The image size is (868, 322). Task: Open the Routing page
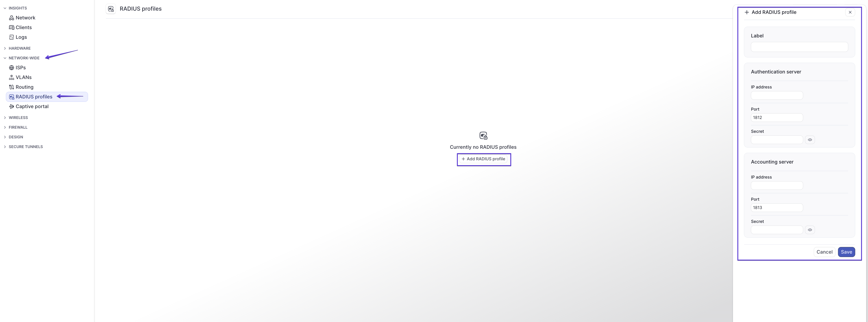47,87
